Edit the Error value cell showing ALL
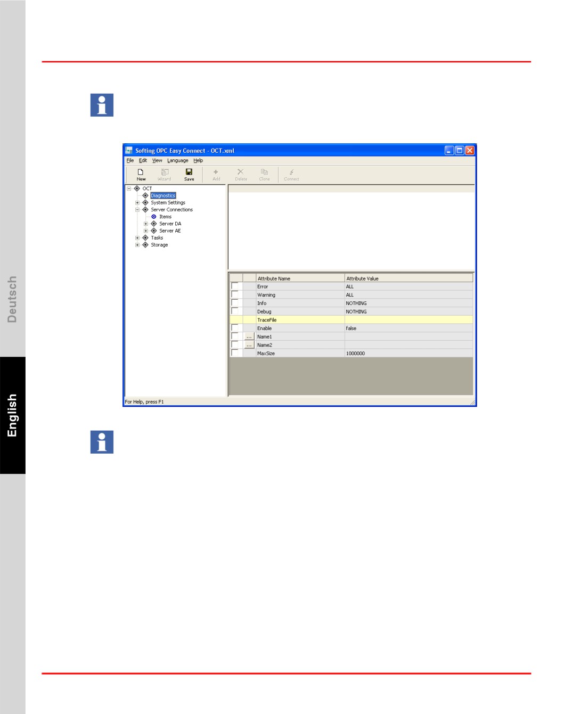 pos(409,286)
